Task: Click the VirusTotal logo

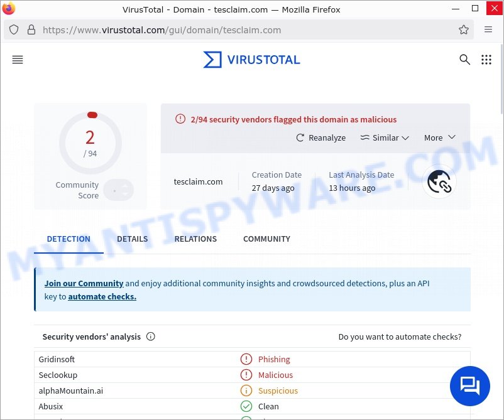Action: tap(251, 60)
